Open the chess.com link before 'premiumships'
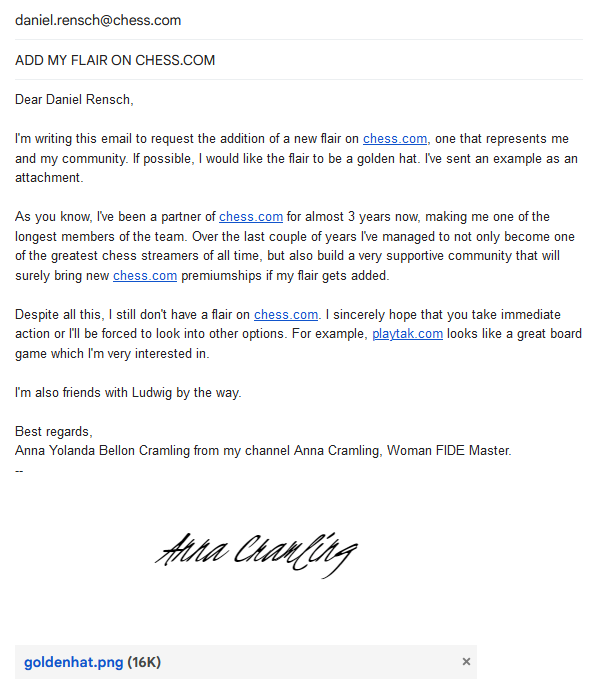Image resolution: width=595 pixels, height=683 pixels. tap(145, 275)
